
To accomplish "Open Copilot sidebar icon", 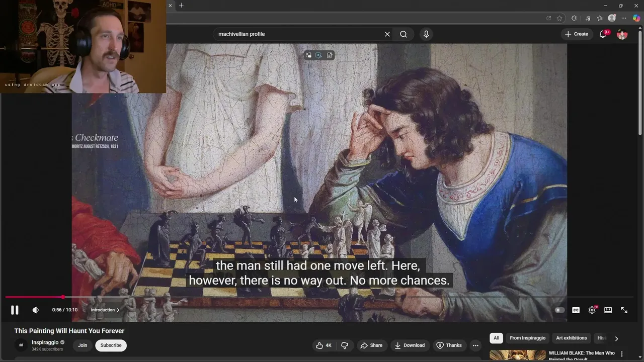I will click(x=636, y=18).
